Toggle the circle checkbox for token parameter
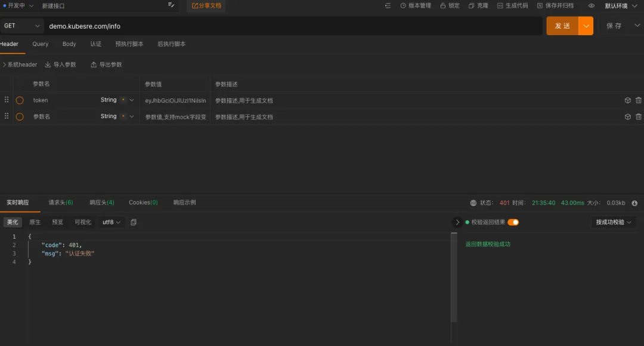Image resolution: width=644 pixels, height=346 pixels. 20,100
